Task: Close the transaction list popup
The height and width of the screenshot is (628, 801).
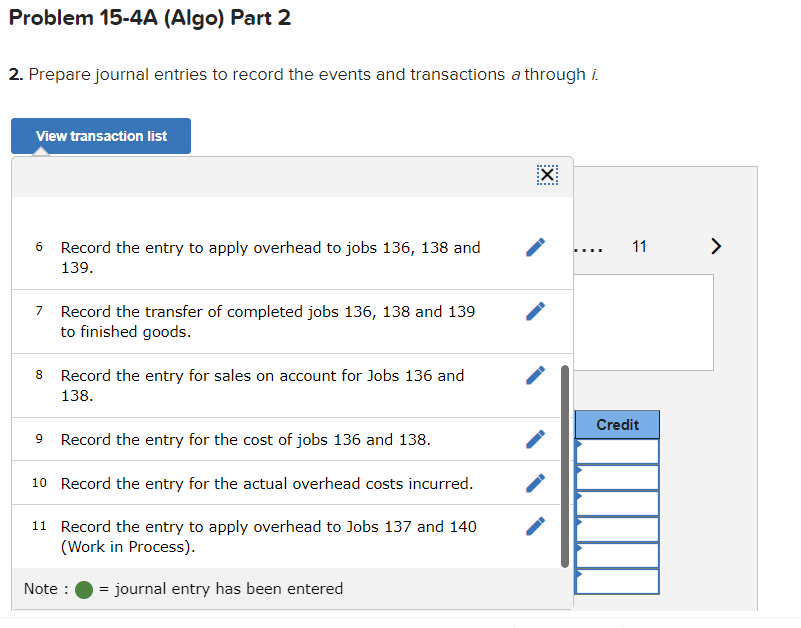Action: 547,174
